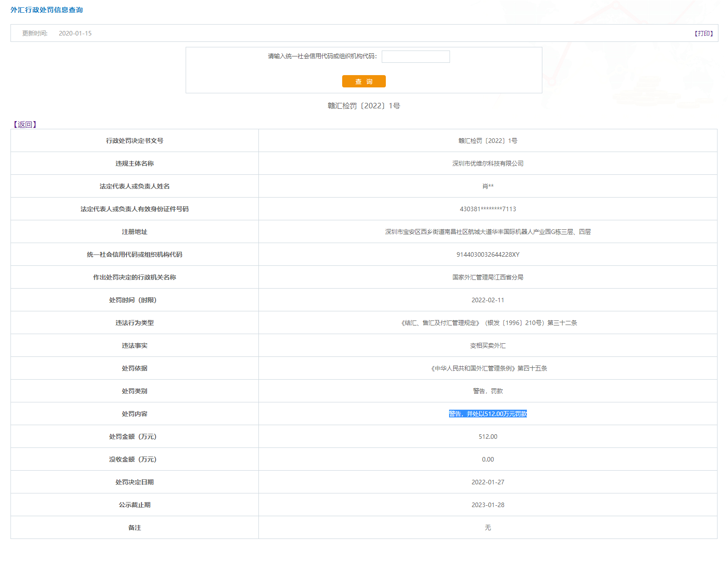Click label 注册地址
728x569 pixels.
tap(135, 232)
